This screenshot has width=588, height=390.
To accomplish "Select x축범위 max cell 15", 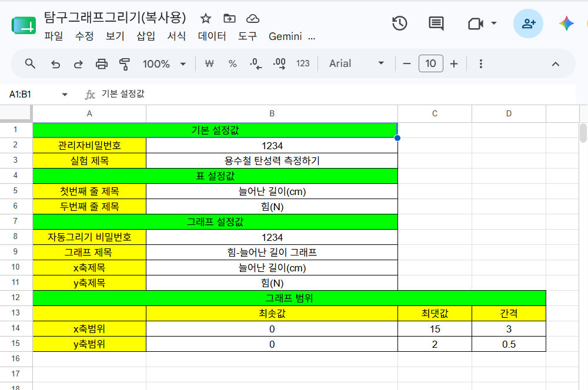I will 435,329.
